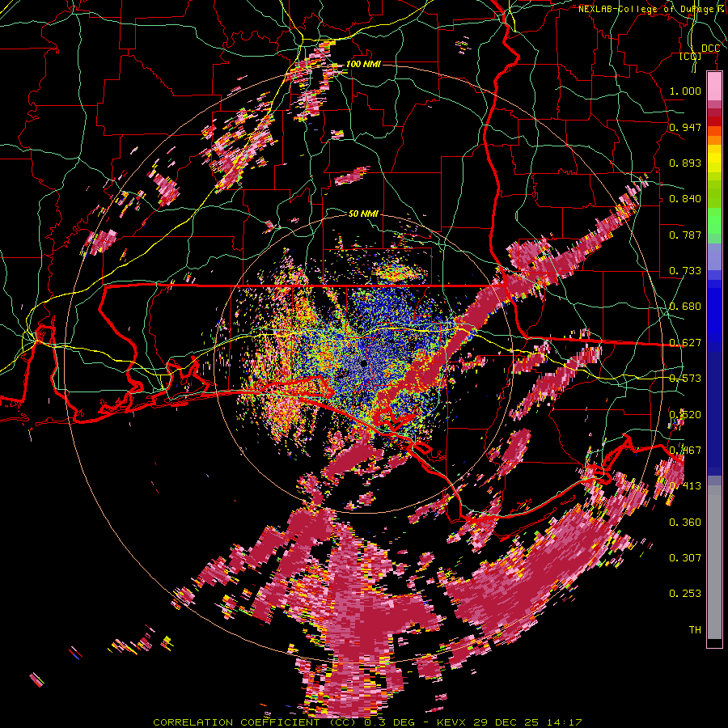
Task: Click the 0.787 value on the color scale
Action: [x=685, y=235]
